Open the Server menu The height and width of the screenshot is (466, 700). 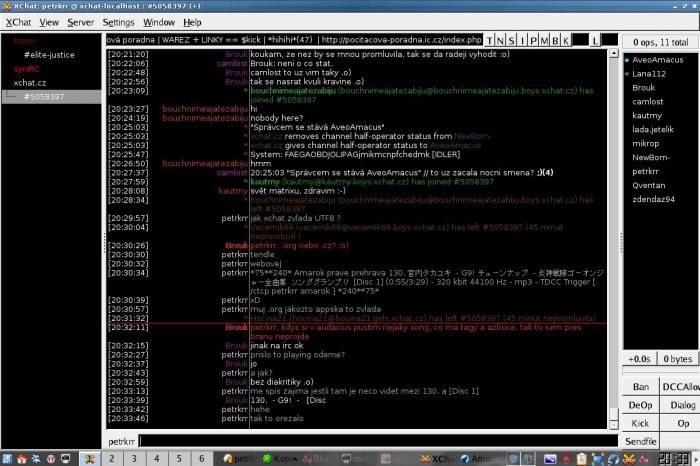(x=80, y=22)
